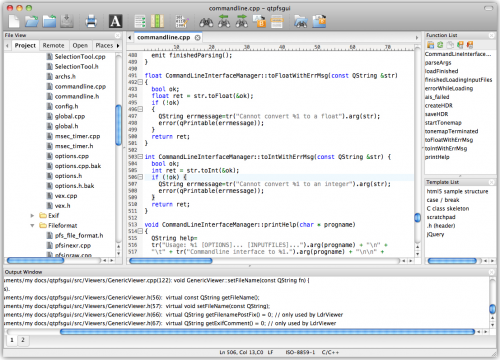Screen dimensions: 500x360
Task: Close the Function List panel
Action: [491, 35]
